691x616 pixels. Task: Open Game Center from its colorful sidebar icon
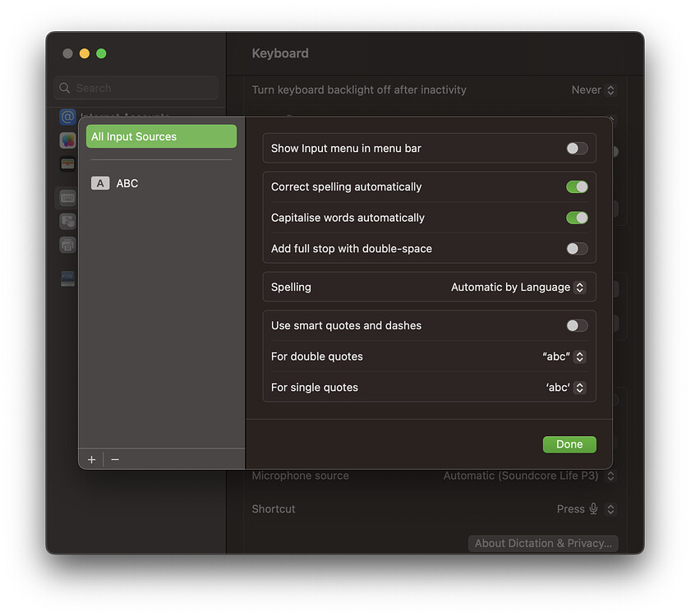67,140
